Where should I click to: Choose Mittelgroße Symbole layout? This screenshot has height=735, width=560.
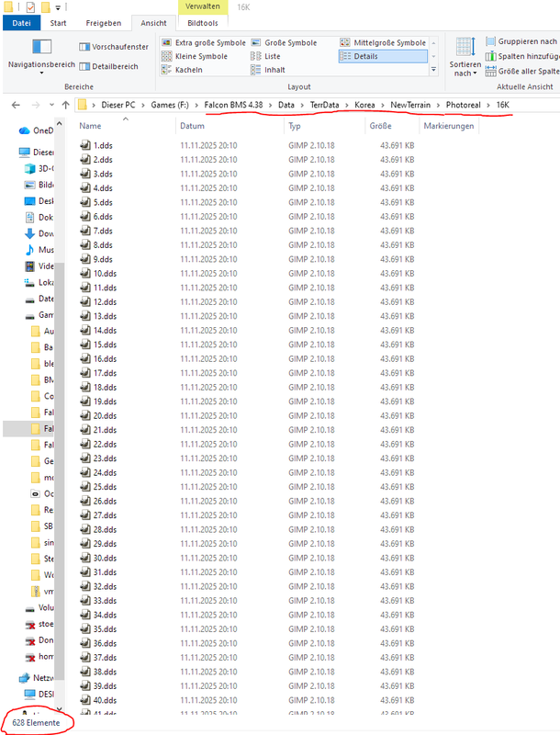pos(383,42)
